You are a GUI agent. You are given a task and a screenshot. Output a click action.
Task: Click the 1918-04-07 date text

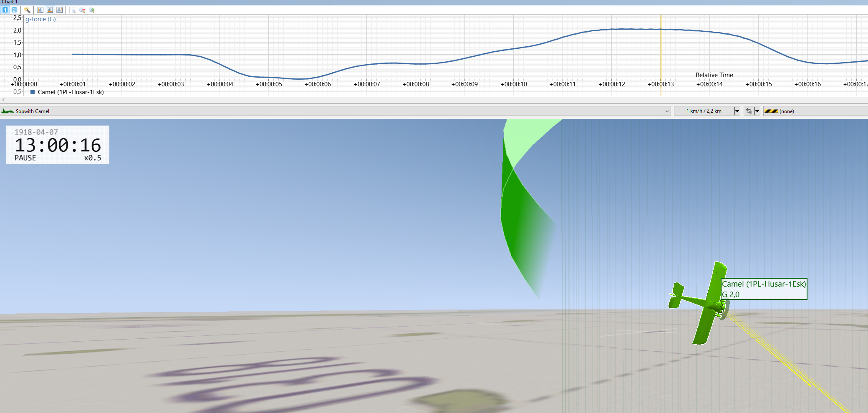(36, 132)
